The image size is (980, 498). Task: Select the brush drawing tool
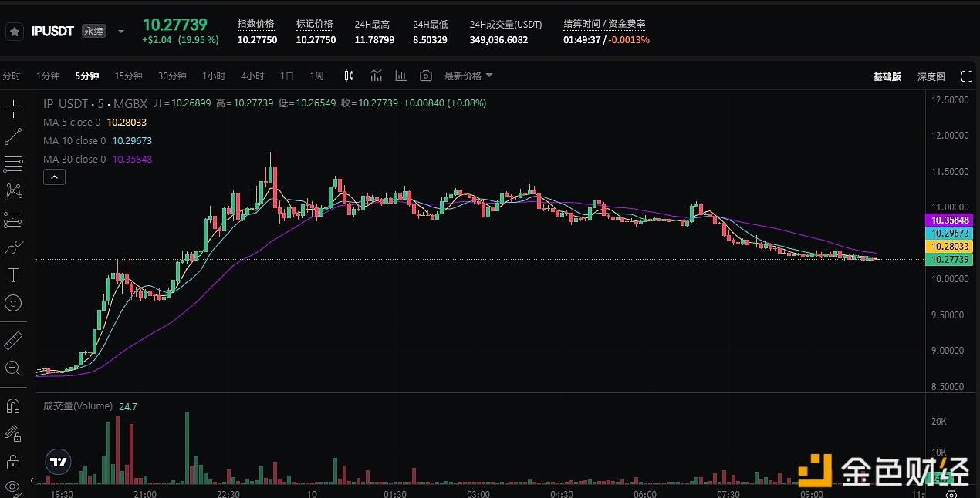(x=13, y=248)
